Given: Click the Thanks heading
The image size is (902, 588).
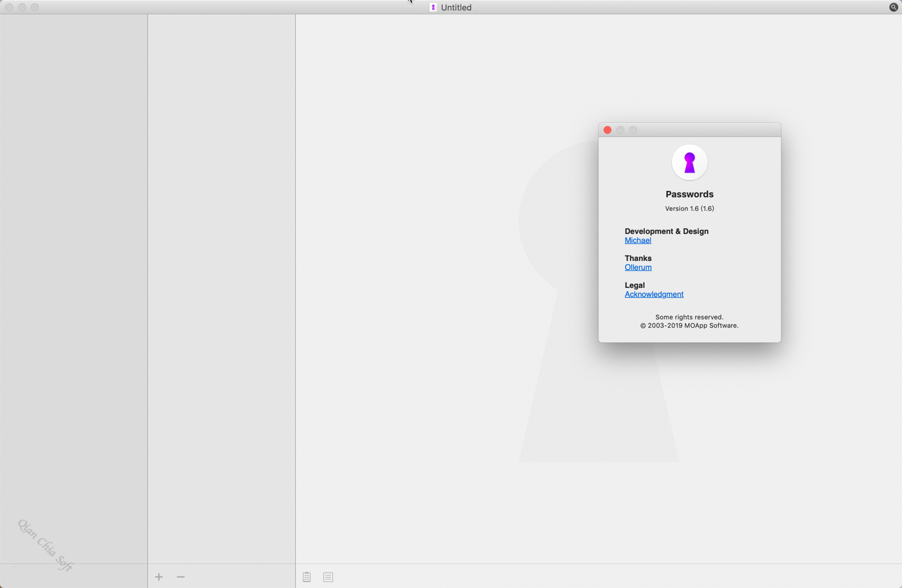Looking at the screenshot, I should [638, 258].
